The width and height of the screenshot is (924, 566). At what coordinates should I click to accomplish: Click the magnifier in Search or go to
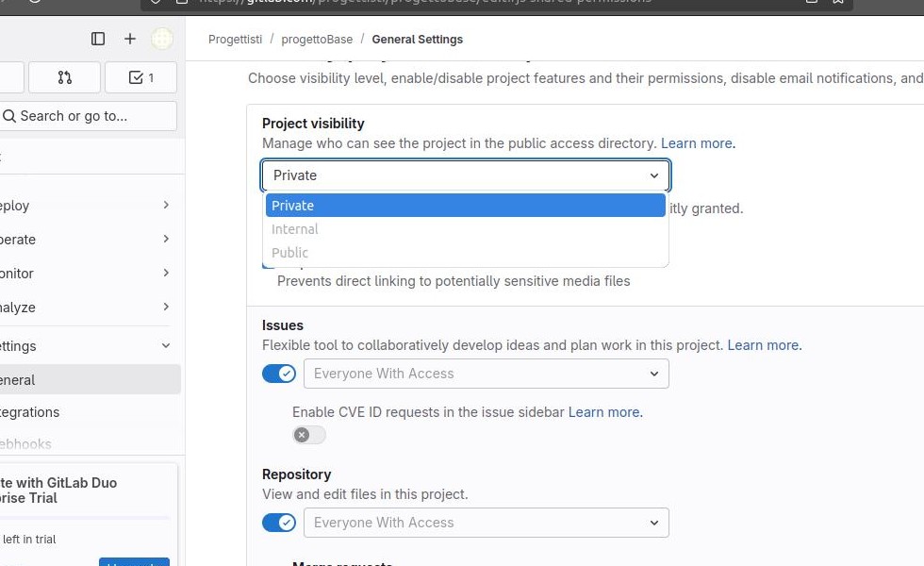point(8,116)
